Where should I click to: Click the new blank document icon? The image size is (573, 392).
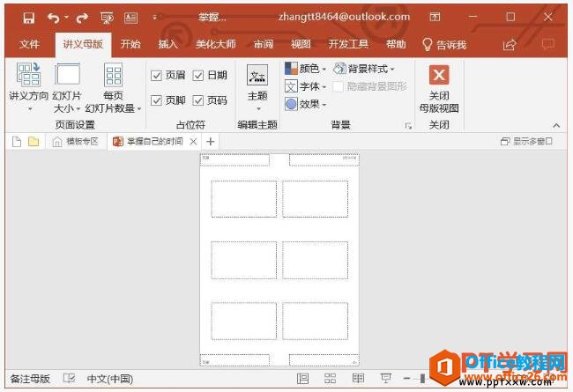(x=17, y=141)
